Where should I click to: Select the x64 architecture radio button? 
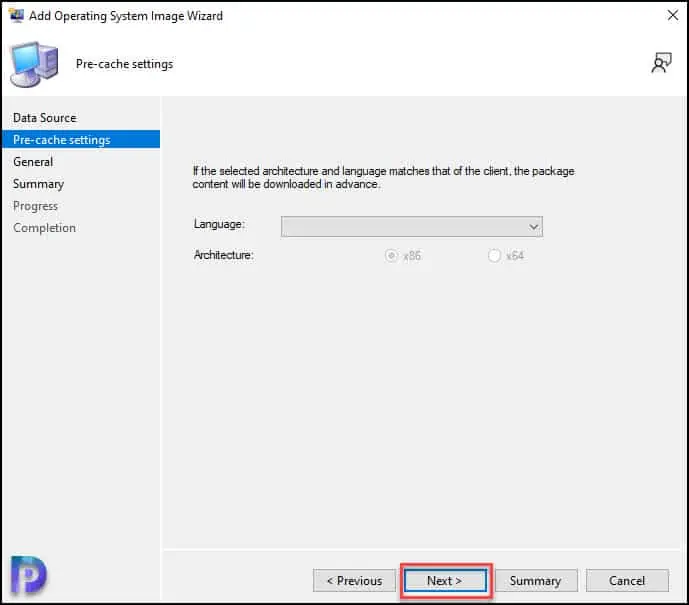click(x=494, y=255)
